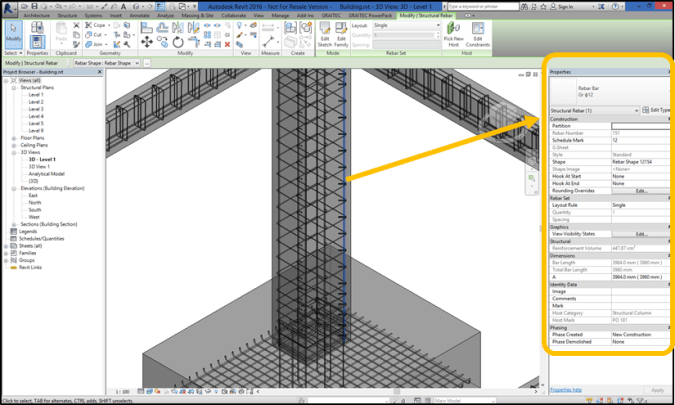Open the Edit Constraints tool
The image size is (675, 405).
(477, 35)
